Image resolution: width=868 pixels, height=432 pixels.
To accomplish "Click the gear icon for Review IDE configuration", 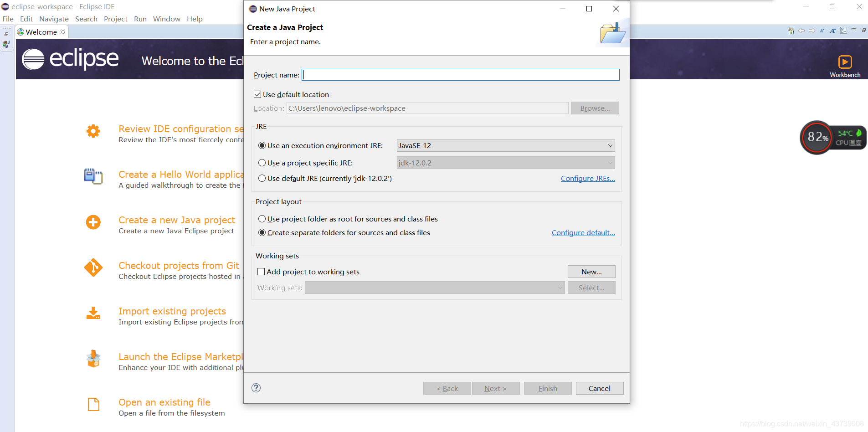I will pos(93,131).
